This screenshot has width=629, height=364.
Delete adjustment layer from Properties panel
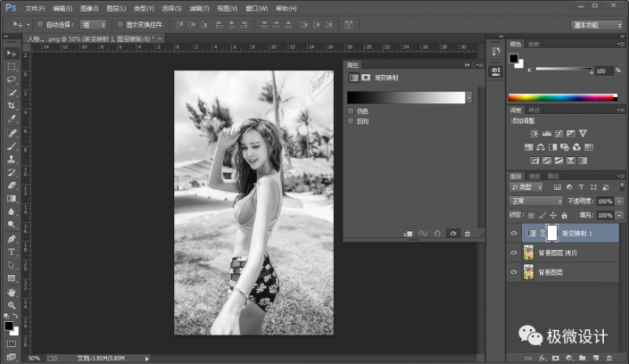[x=468, y=234]
